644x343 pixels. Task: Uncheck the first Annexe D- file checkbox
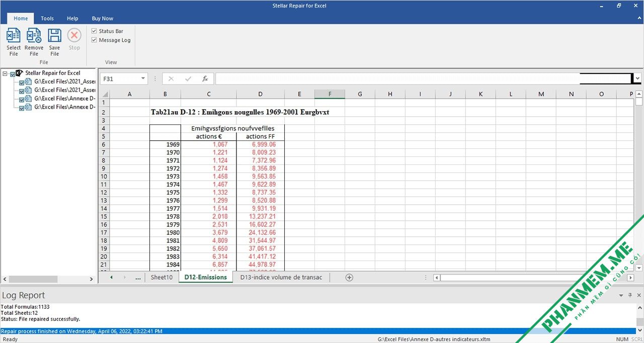22,100
